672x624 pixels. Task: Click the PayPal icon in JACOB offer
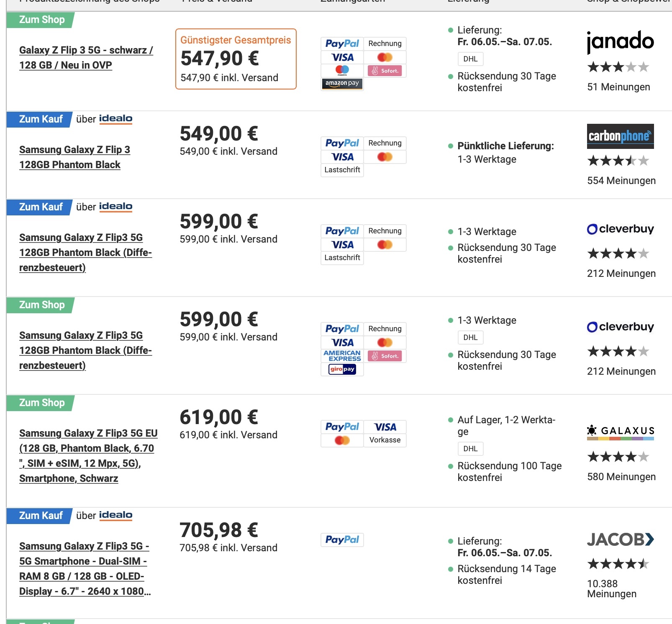(x=342, y=540)
